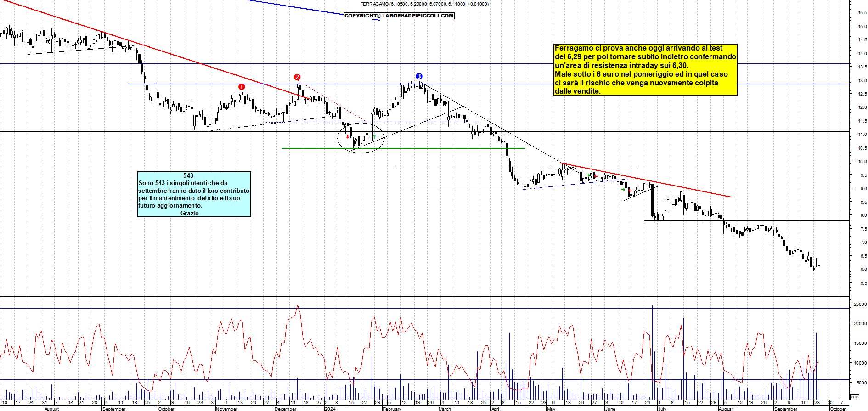Click the 20000 volume axis label
This screenshot has height=411, width=868.
click(x=860, y=323)
